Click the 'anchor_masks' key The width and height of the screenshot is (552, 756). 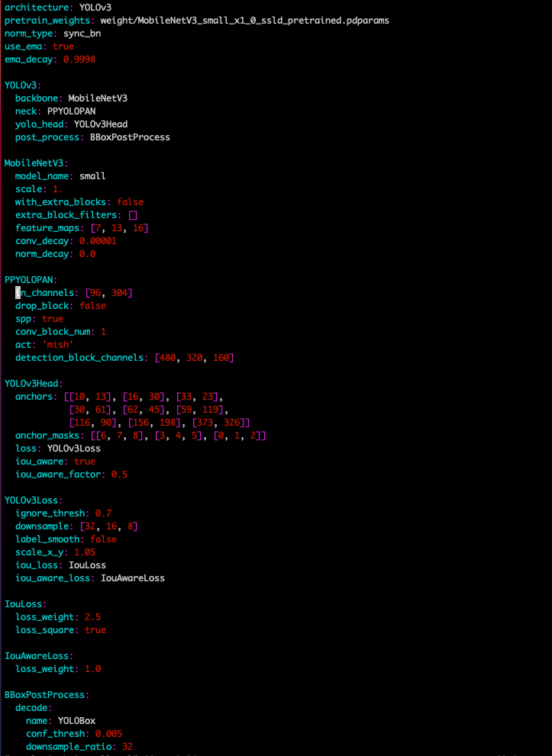click(x=47, y=436)
